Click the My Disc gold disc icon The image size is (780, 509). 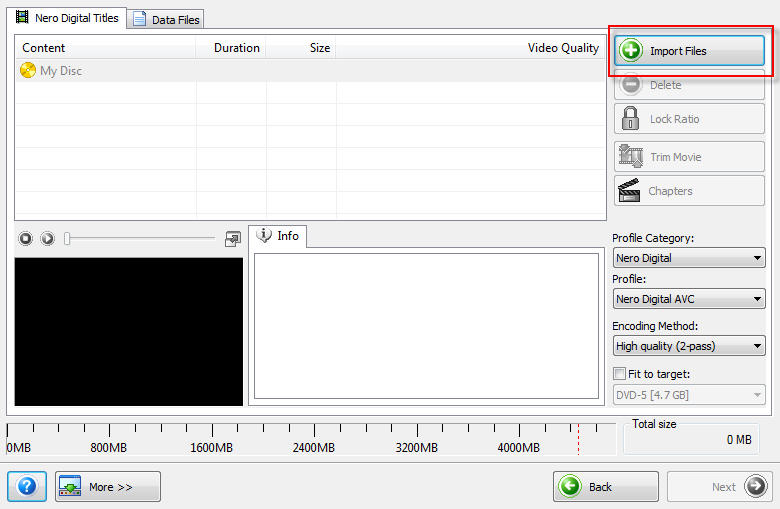coord(28,70)
